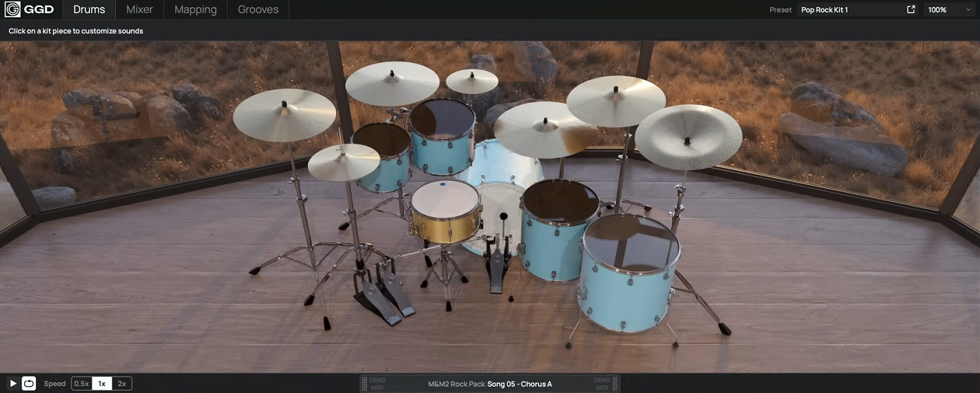
Task: Set speed to 2x
Action: (121, 383)
